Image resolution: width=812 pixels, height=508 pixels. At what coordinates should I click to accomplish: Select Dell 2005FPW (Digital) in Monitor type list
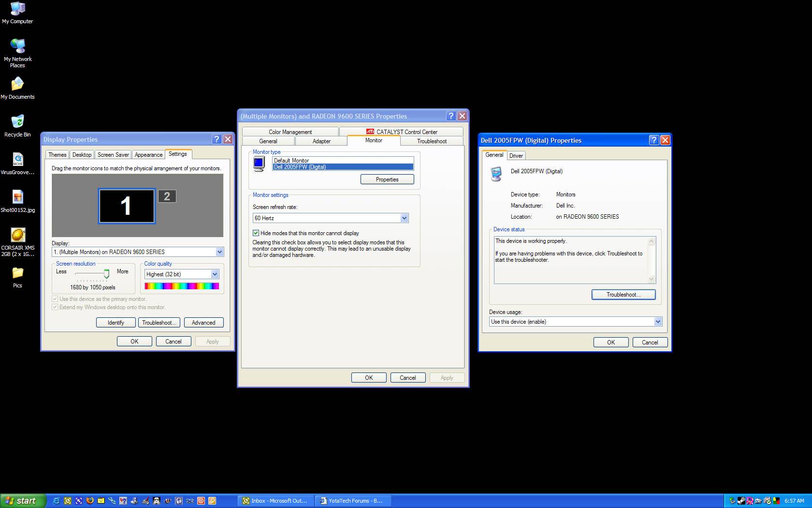pos(343,167)
